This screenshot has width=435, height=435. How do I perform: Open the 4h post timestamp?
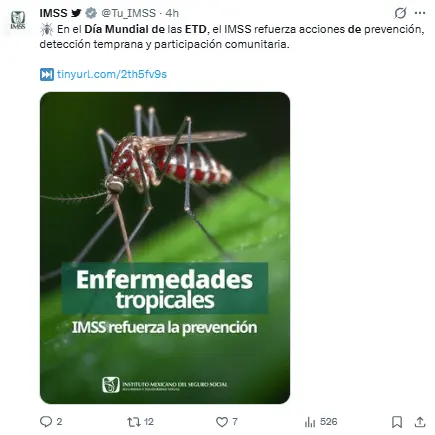172,13
